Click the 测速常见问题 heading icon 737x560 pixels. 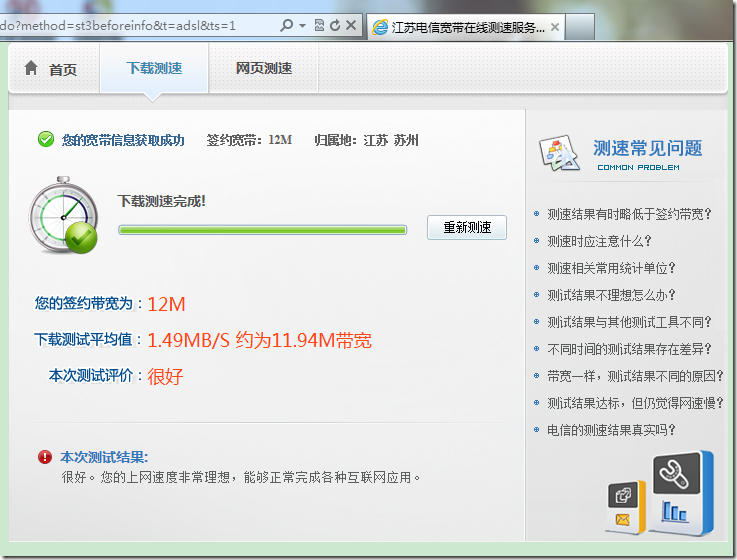(x=559, y=153)
